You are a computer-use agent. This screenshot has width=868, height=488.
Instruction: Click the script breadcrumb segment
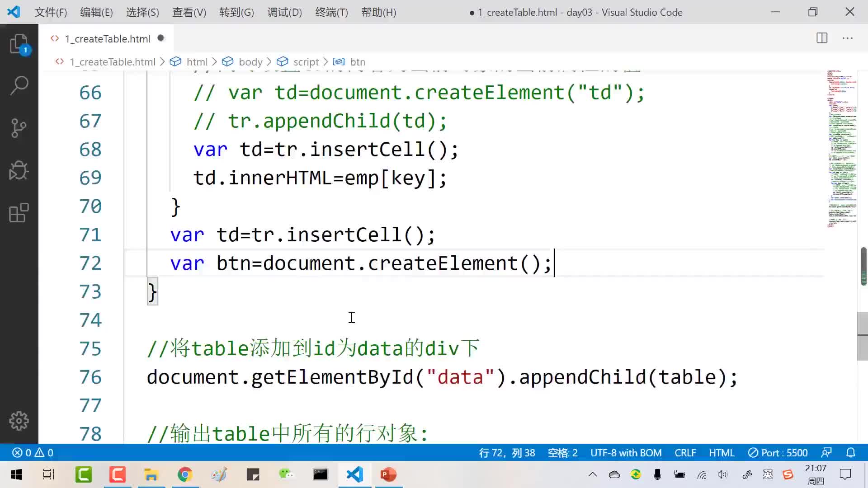pos(306,62)
